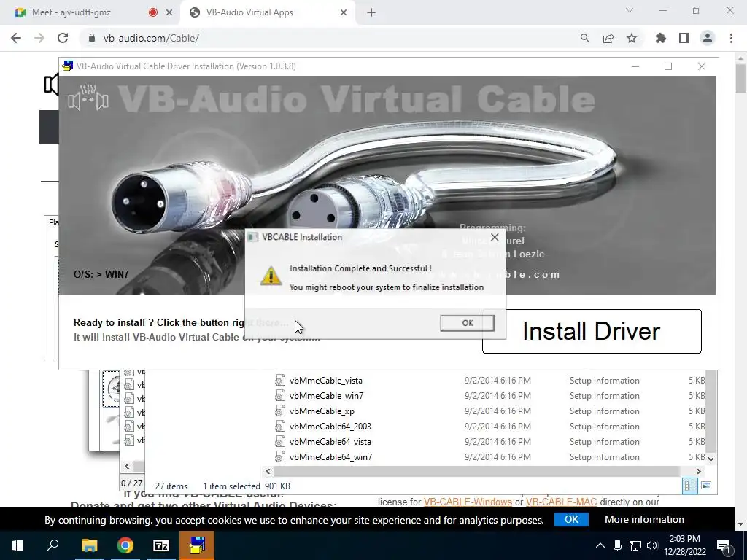Open the zoom magnifier icon in address bar
Image resolution: width=747 pixels, height=560 pixels.
point(584,38)
